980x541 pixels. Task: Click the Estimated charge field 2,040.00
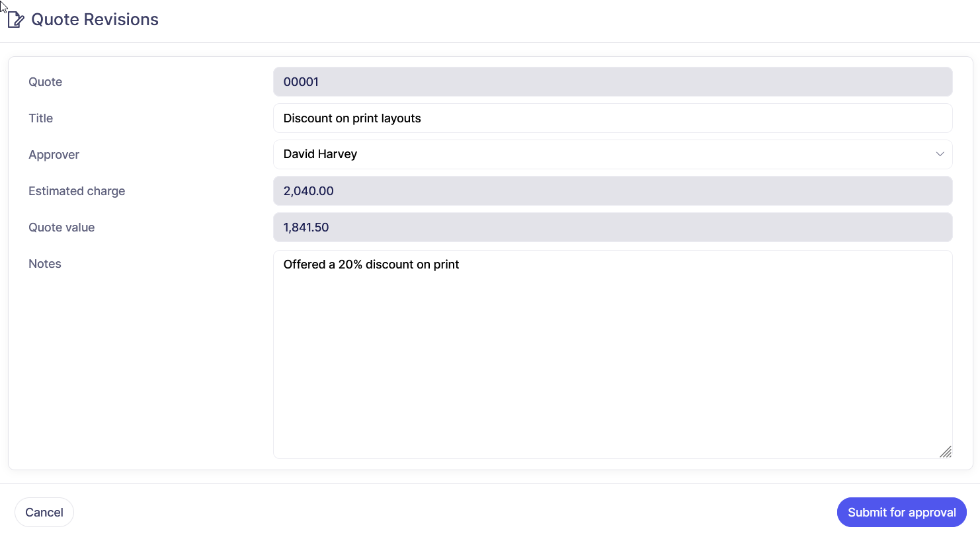tap(612, 191)
